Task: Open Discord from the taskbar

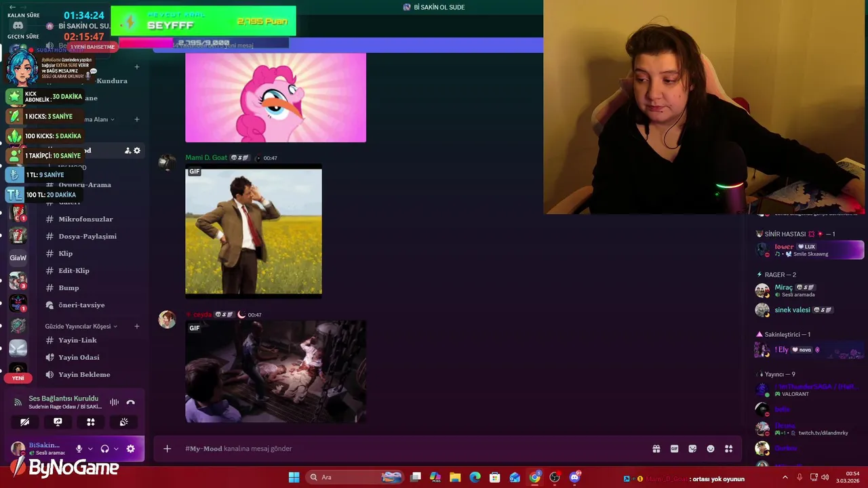Action: (x=575, y=477)
